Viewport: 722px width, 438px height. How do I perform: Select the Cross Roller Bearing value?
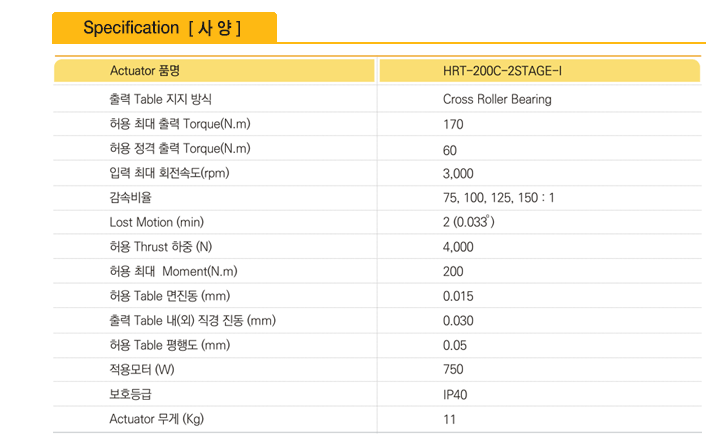pos(497,99)
